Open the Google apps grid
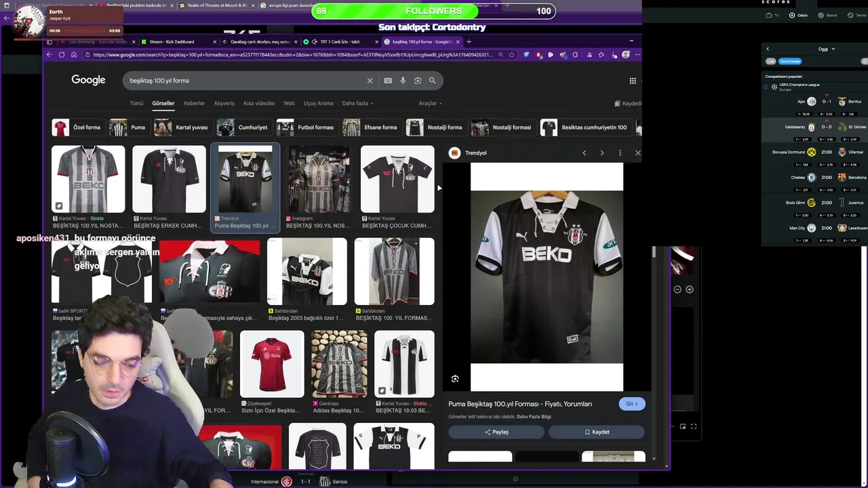Viewport: 868px width, 488px height. [633, 81]
